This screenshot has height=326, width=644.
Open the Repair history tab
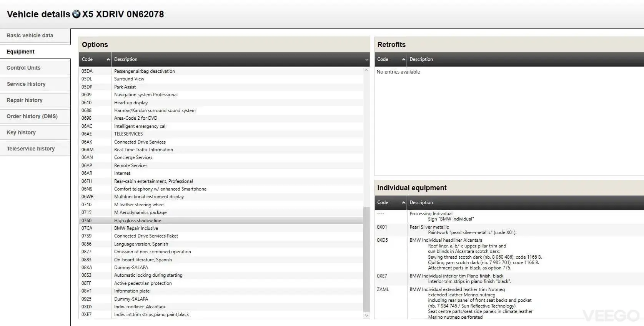[x=35, y=100]
